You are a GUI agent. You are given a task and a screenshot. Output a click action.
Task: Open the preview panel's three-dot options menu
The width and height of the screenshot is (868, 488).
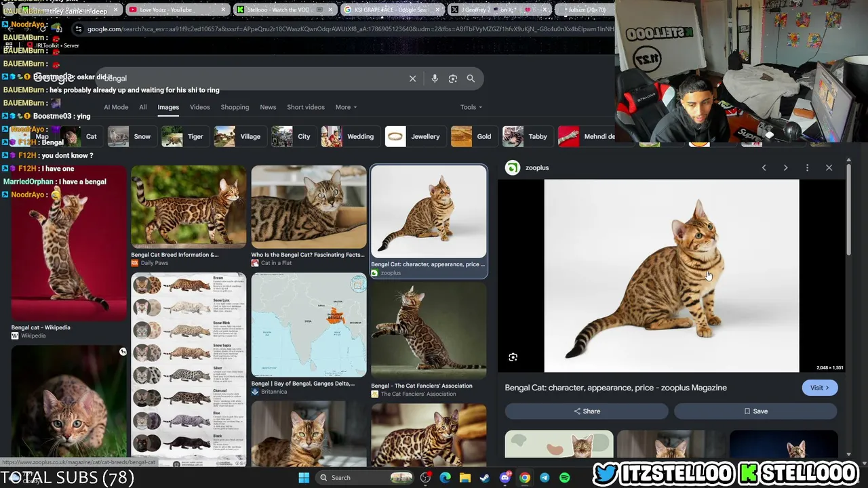(x=807, y=167)
